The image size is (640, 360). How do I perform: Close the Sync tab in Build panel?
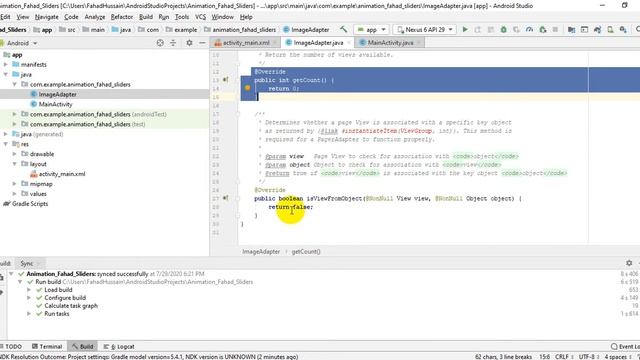coord(39,264)
